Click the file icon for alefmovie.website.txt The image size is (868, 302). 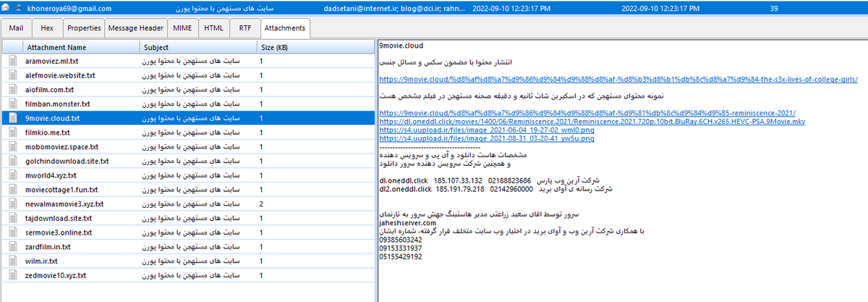pyautogui.click(x=13, y=75)
